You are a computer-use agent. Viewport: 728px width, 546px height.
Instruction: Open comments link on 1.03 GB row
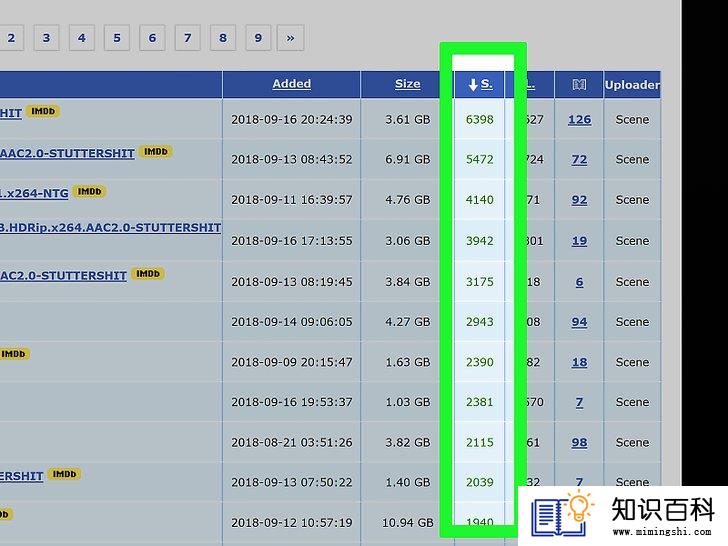tap(579, 402)
